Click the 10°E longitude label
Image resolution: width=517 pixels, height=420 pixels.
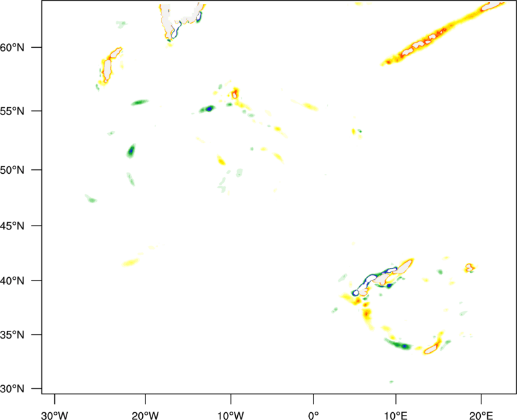pyautogui.click(x=396, y=415)
